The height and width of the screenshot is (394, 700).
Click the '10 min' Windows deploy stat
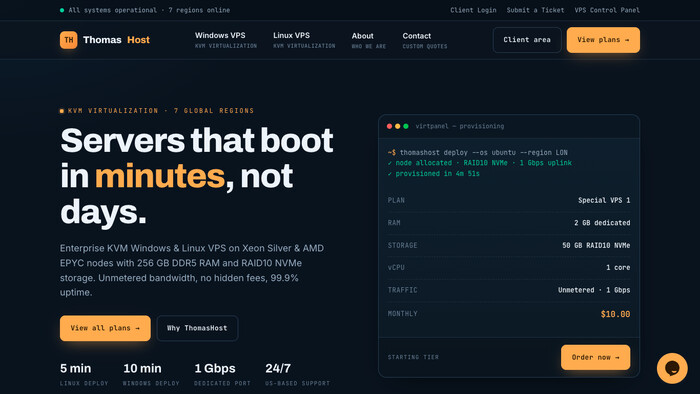tap(142, 369)
